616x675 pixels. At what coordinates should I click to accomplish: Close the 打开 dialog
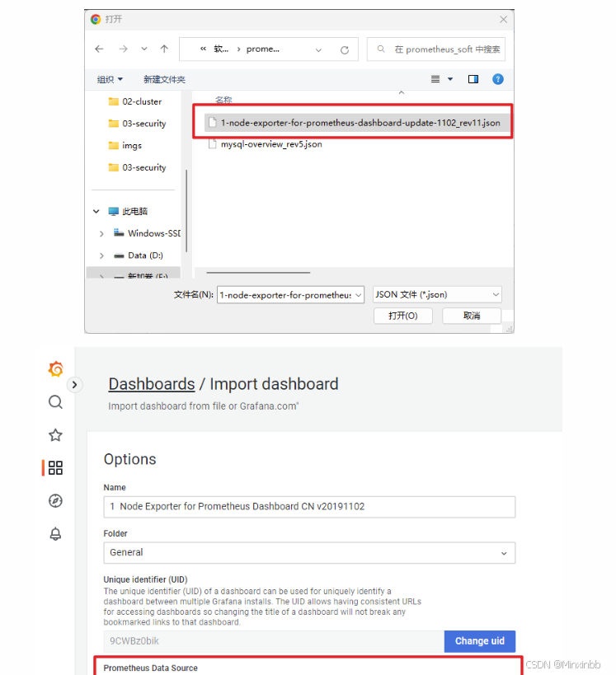tap(503, 20)
